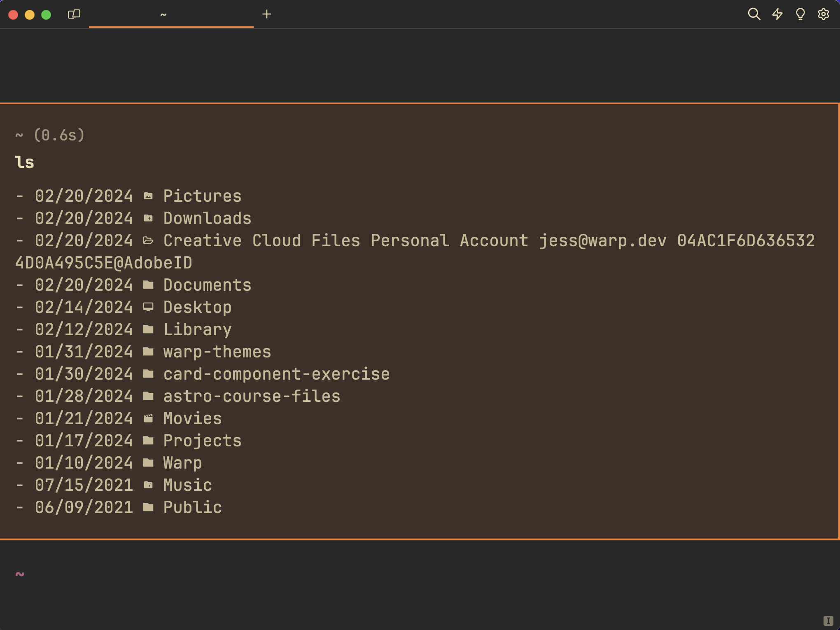This screenshot has width=840, height=630.
Task: Click the card-component-exercise entry
Action: [x=276, y=374]
